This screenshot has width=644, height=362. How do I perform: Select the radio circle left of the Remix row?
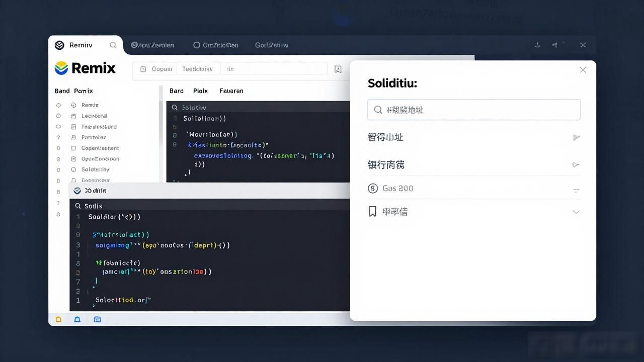(x=58, y=105)
